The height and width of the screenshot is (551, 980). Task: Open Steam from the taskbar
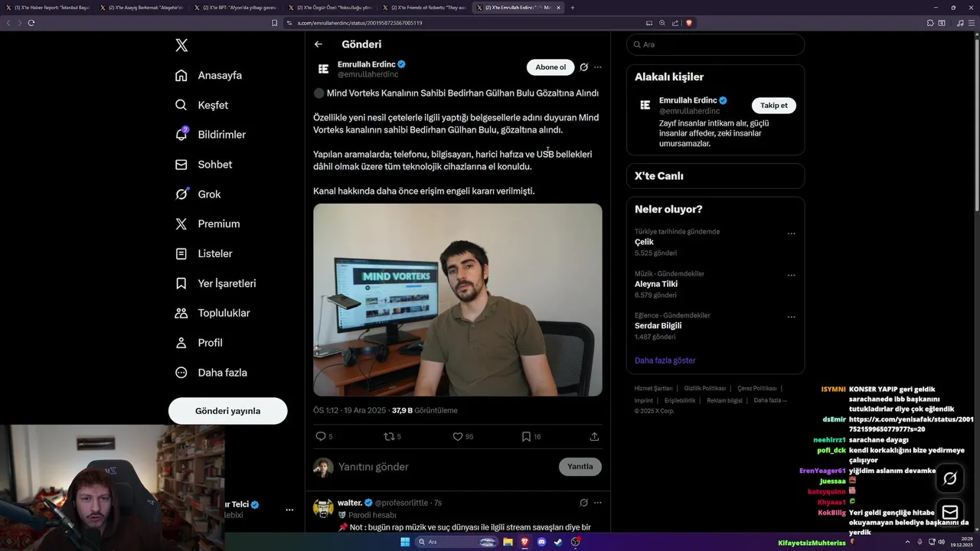[x=558, y=542]
